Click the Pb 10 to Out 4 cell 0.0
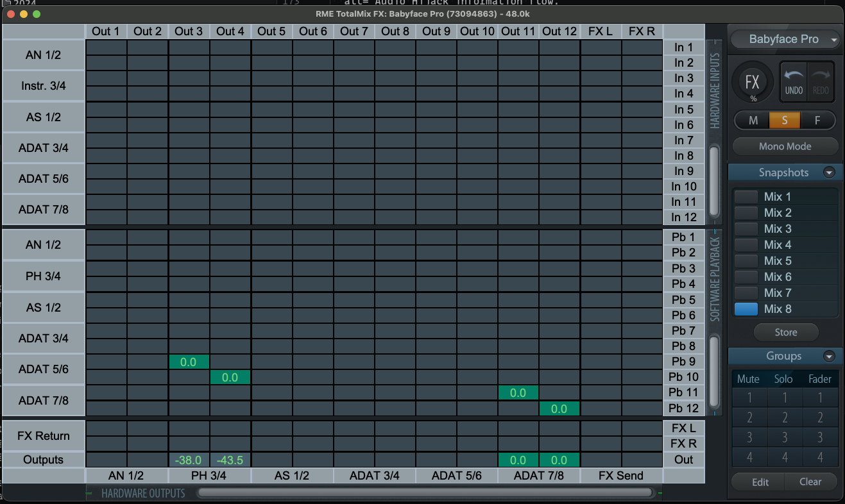 [x=230, y=378]
